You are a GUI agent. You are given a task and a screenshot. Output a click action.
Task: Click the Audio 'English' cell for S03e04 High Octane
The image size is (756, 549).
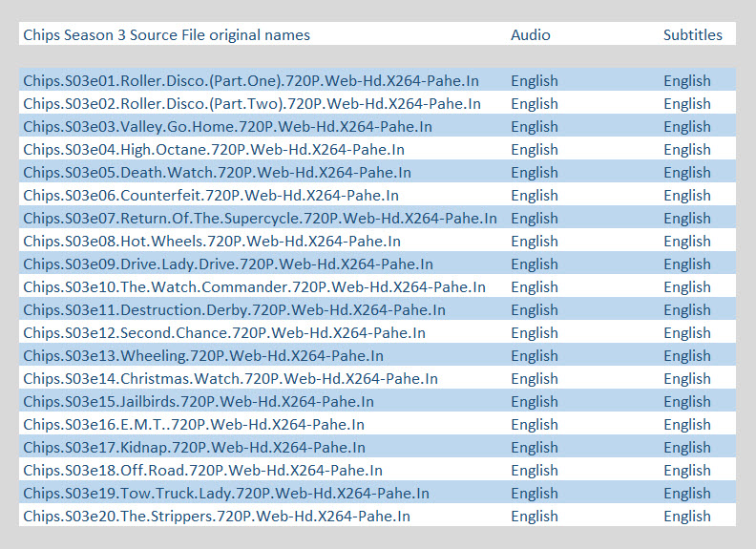tap(535, 150)
